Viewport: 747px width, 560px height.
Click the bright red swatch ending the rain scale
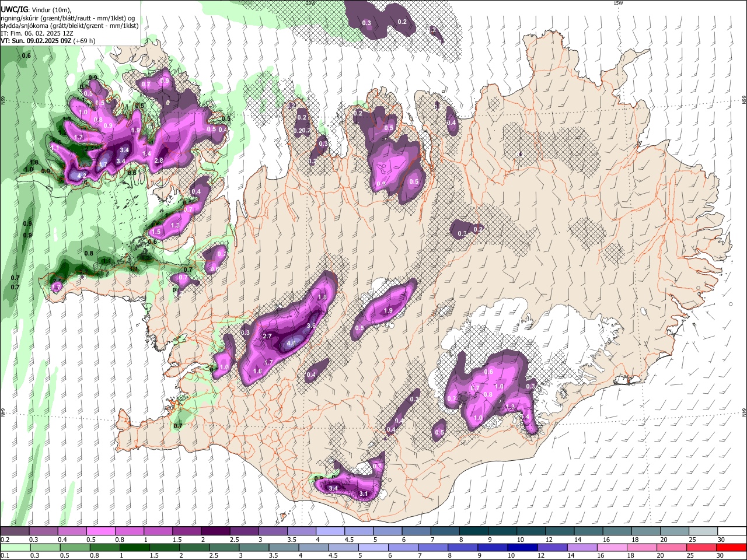click(732, 547)
